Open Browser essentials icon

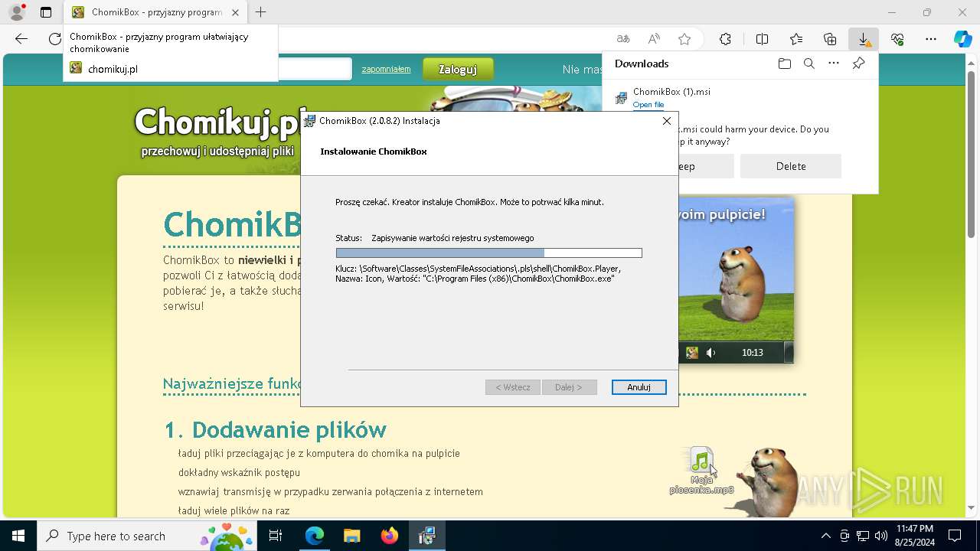pos(897,39)
